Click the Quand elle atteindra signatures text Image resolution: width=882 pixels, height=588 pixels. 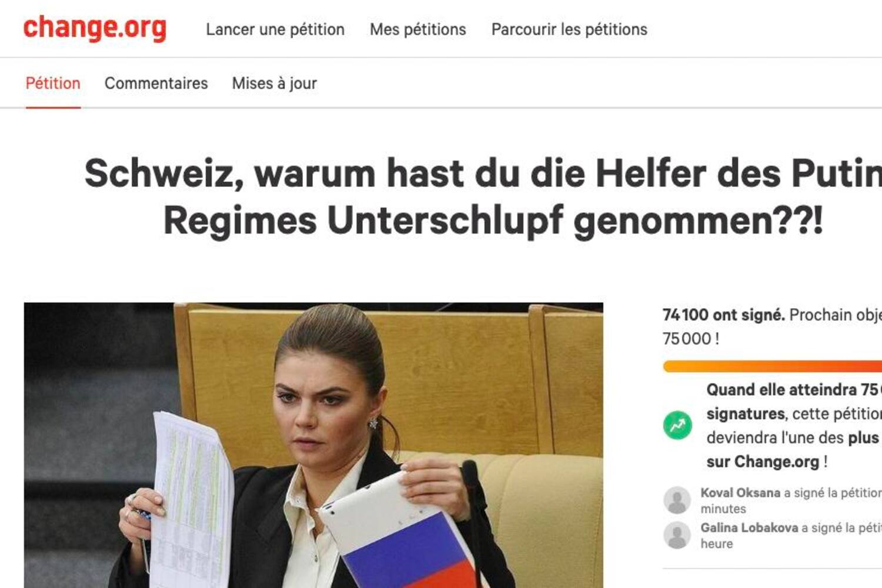tap(794, 402)
